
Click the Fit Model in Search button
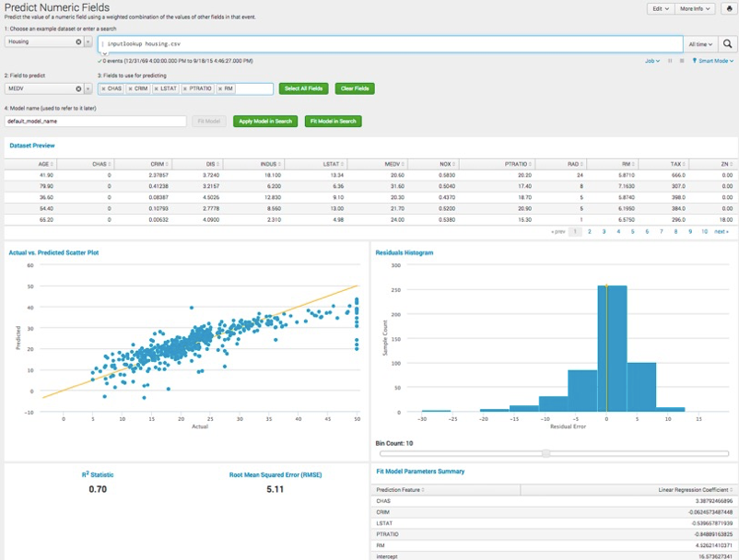pyautogui.click(x=334, y=121)
